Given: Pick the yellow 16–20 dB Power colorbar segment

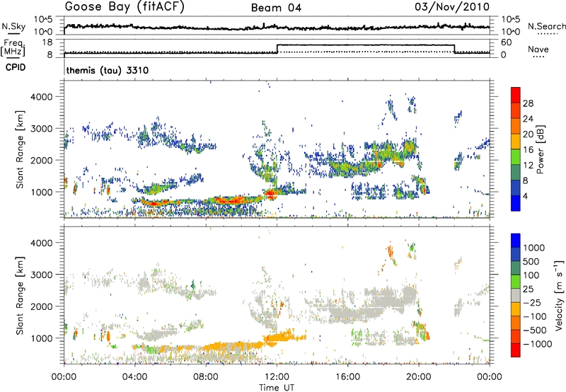Looking at the screenshot, I should (x=516, y=142).
